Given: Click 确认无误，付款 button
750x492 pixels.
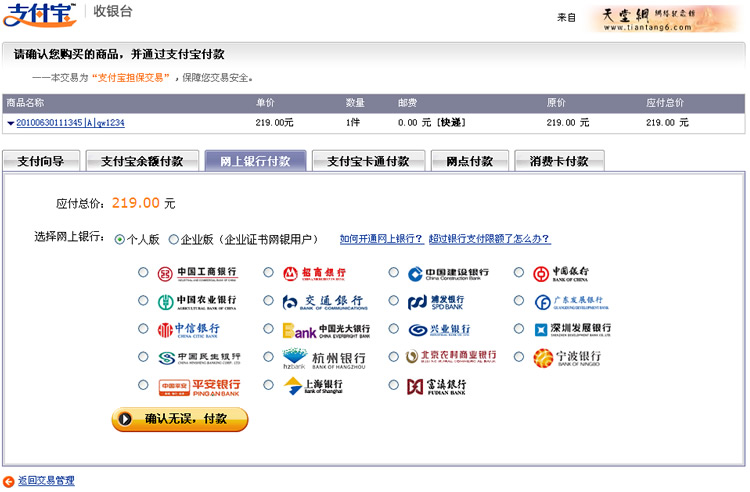Looking at the screenshot, I should pyautogui.click(x=180, y=420).
